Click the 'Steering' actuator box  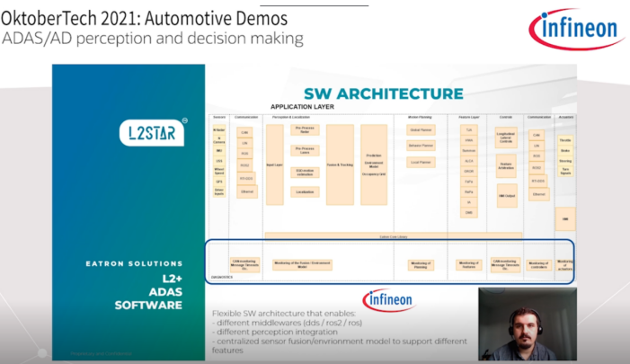565,161
